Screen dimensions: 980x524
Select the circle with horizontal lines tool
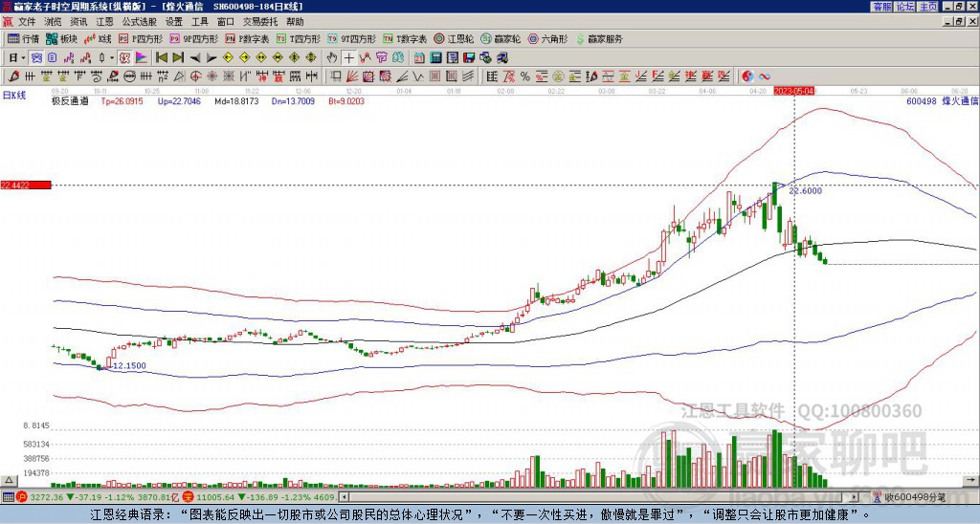tap(129, 76)
